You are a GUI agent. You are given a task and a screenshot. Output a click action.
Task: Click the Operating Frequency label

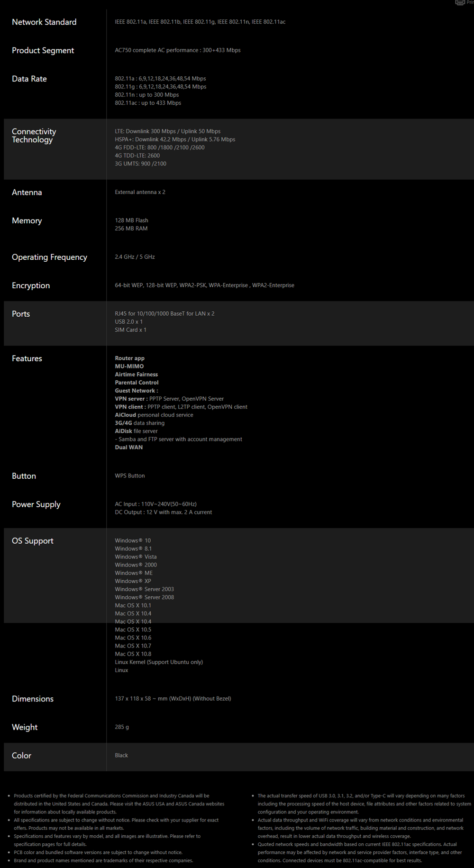coord(49,257)
